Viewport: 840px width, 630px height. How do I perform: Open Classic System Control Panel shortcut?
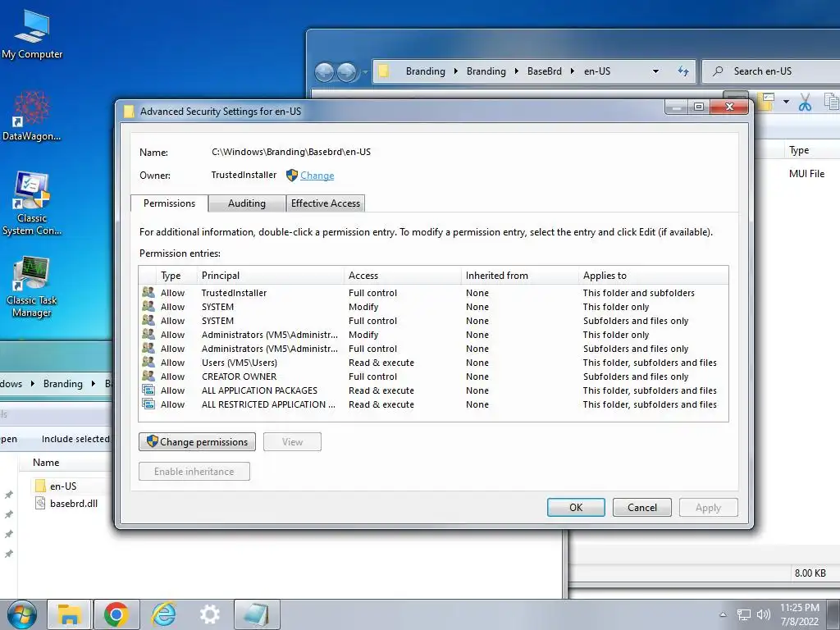pyautogui.click(x=32, y=203)
